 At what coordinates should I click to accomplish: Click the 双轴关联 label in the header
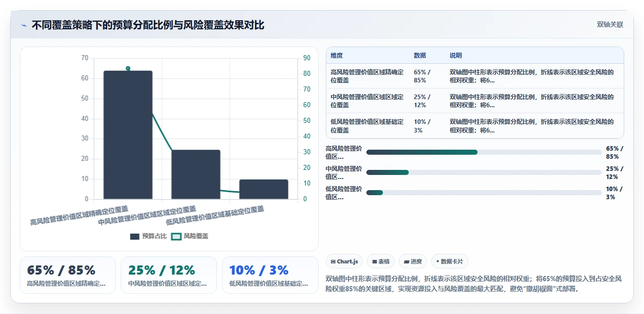[x=610, y=25]
